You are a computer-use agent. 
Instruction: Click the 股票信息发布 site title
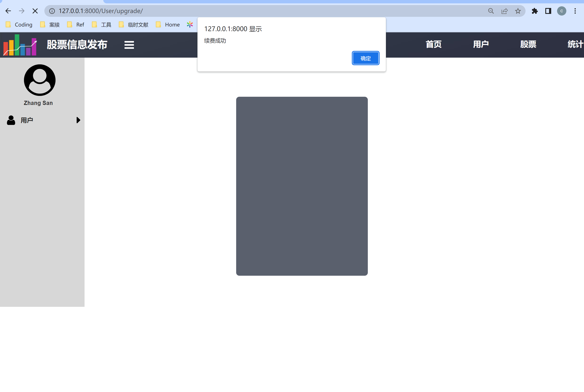pyautogui.click(x=77, y=45)
